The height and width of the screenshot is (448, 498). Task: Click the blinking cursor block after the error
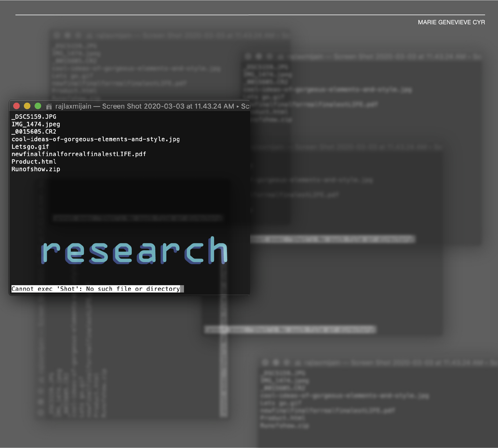pos(183,289)
